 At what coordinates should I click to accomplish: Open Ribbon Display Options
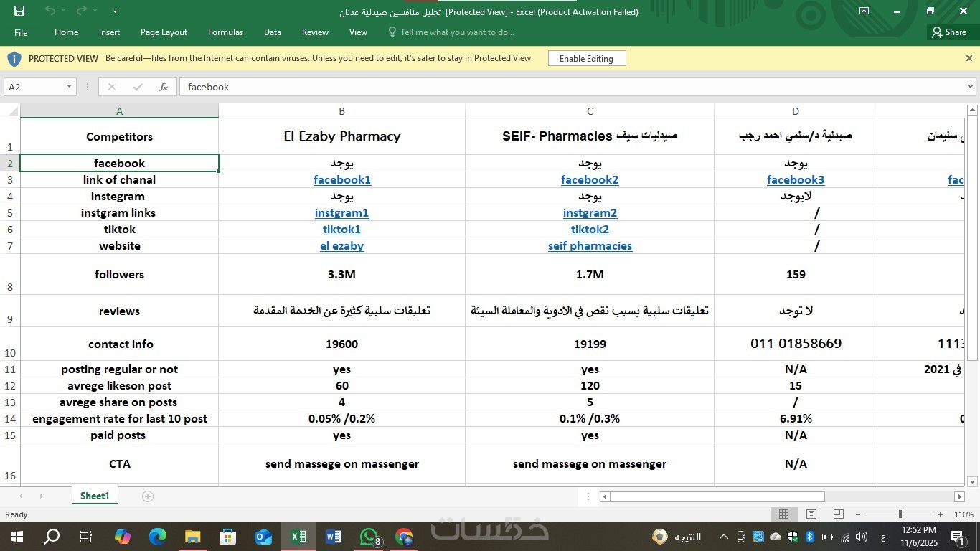[864, 11]
